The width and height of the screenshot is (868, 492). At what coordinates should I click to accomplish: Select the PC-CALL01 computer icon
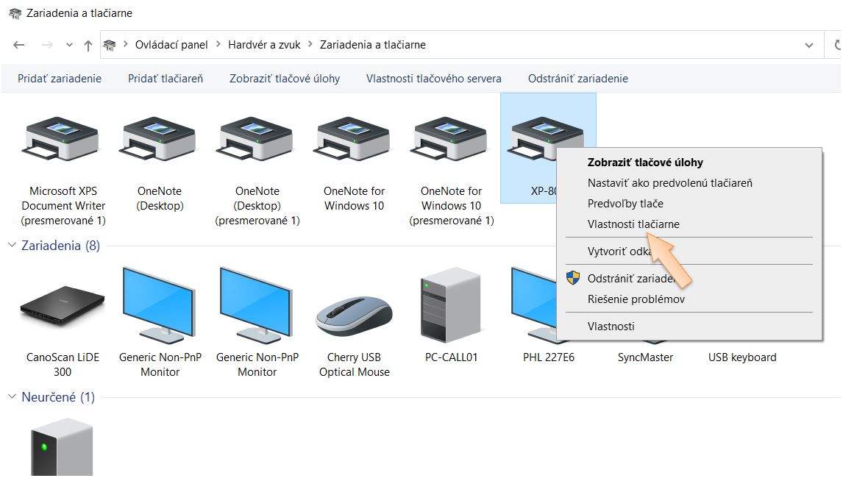451,307
